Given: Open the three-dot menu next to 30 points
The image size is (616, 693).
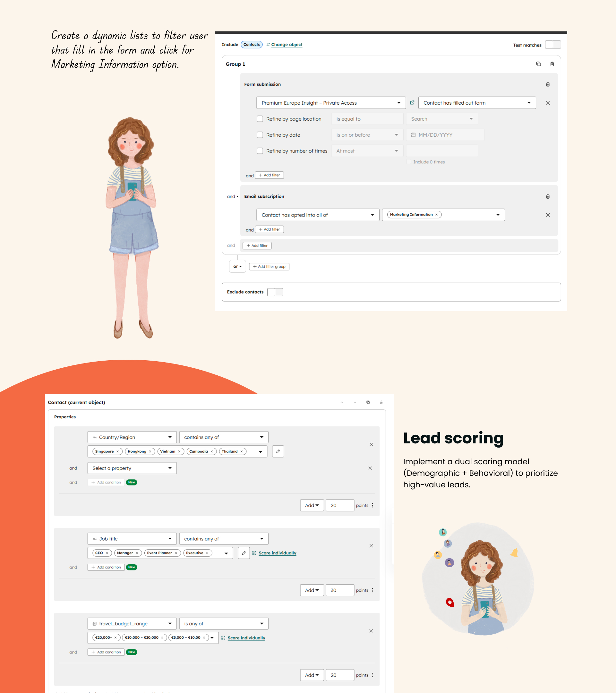Looking at the screenshot, I should tap(372, 590).
